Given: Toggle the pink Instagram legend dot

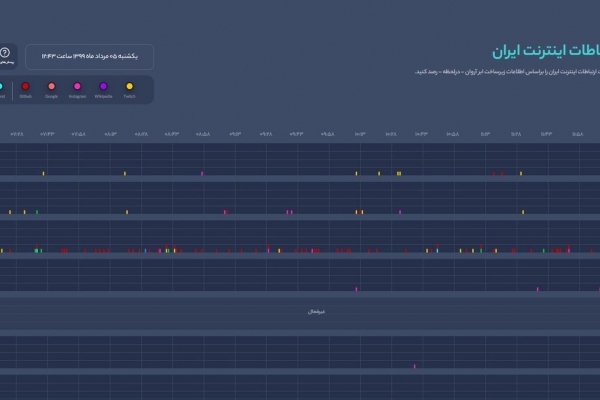Looking at the screenshot, I should click(x=77, y=86).
